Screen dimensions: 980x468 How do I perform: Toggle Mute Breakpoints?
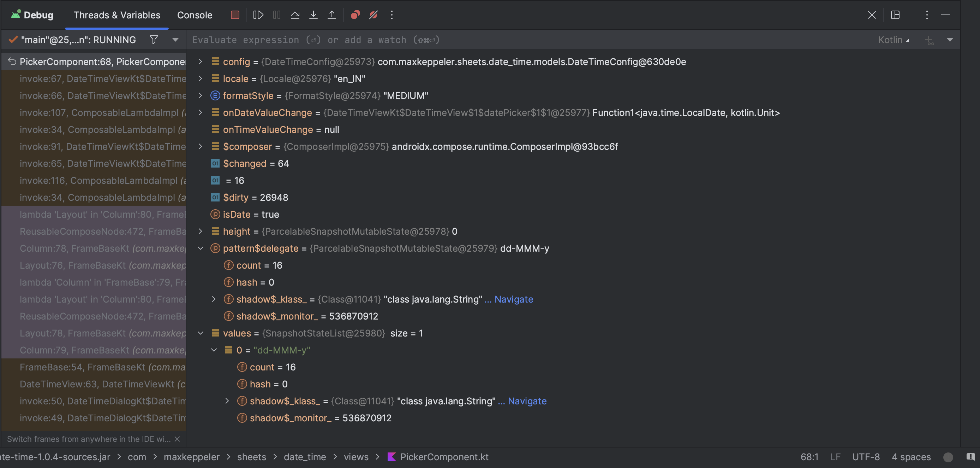373,15
